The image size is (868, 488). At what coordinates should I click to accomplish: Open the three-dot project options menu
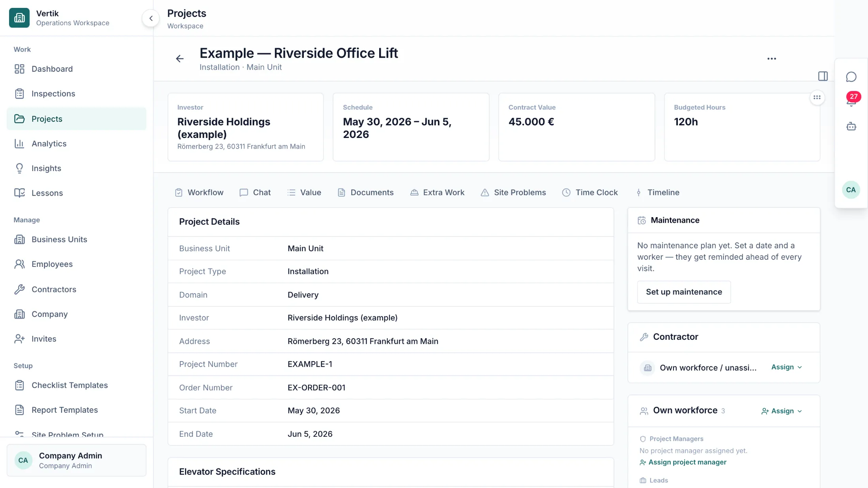coord(772,59)
